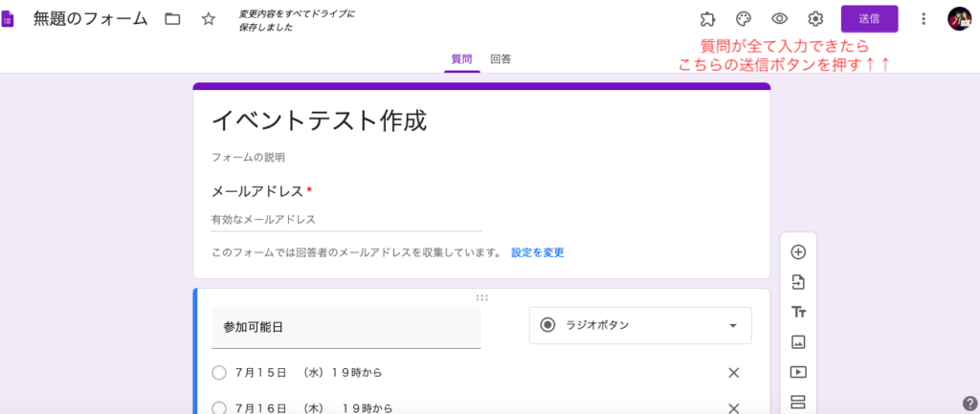Viewport: 980px width, 414px height.
Task: Switch to the 質問 tab
Action: pyautogui.click(x=462, y=59)
